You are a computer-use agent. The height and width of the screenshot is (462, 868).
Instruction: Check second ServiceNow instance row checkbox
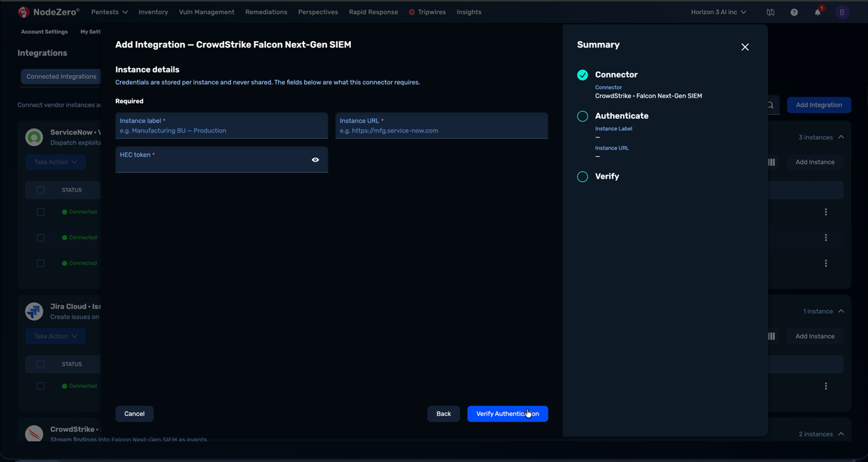41,237
